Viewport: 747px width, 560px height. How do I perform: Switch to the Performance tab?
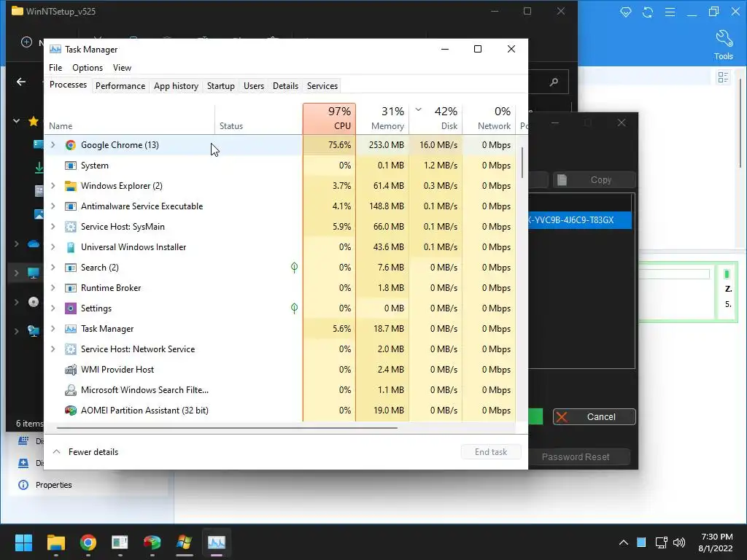click(120, 86)
